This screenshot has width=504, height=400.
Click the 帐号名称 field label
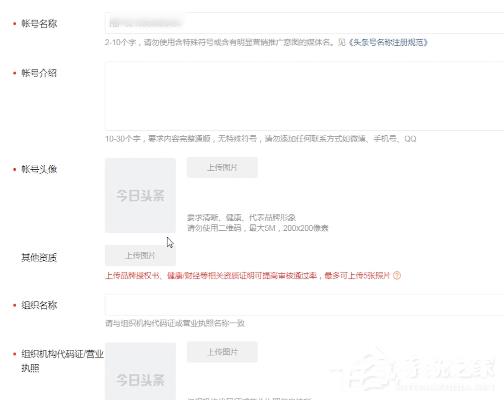tap(39, 24)
